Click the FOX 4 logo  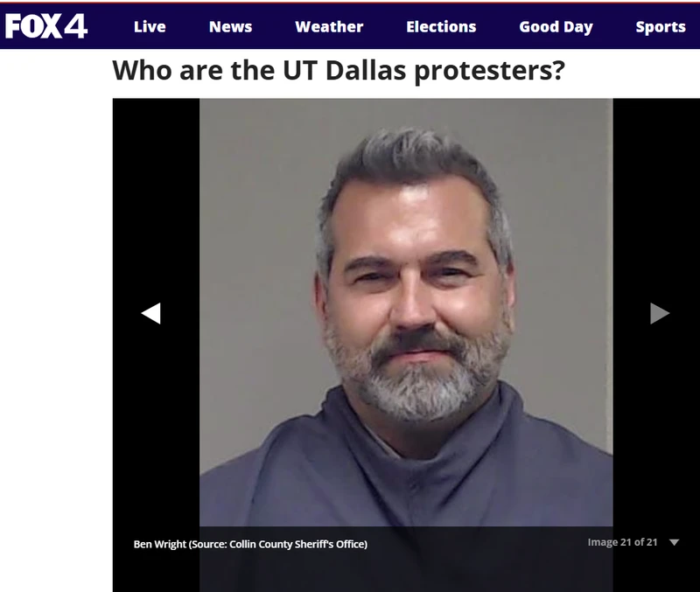pyautogui.click(x=46, y=26)
